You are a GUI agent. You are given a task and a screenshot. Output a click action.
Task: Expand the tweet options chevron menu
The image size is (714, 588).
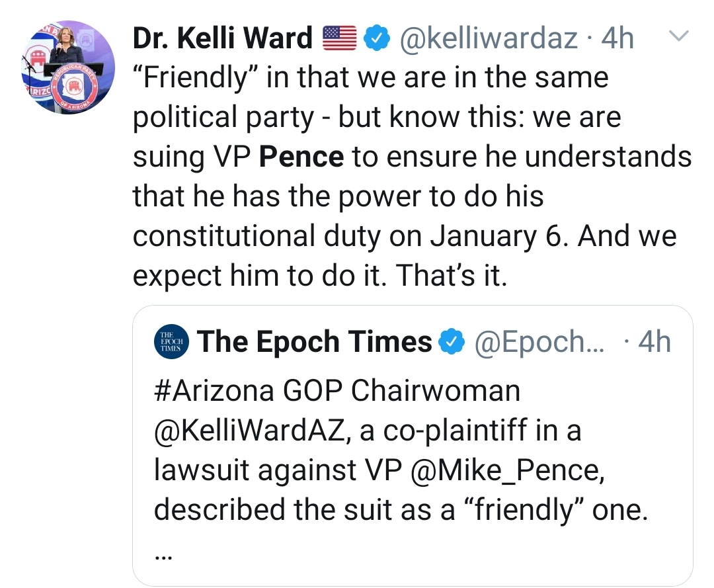point(679,36)
